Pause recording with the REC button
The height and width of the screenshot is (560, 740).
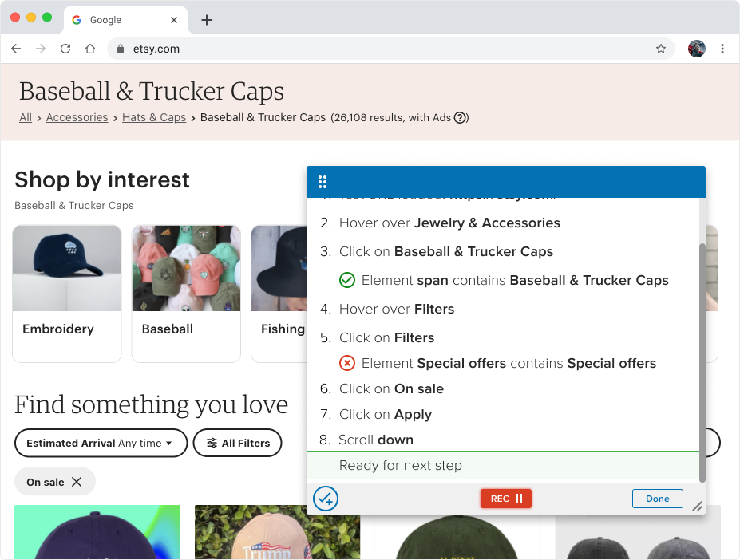pyautogui.click(x=505, y=499)
